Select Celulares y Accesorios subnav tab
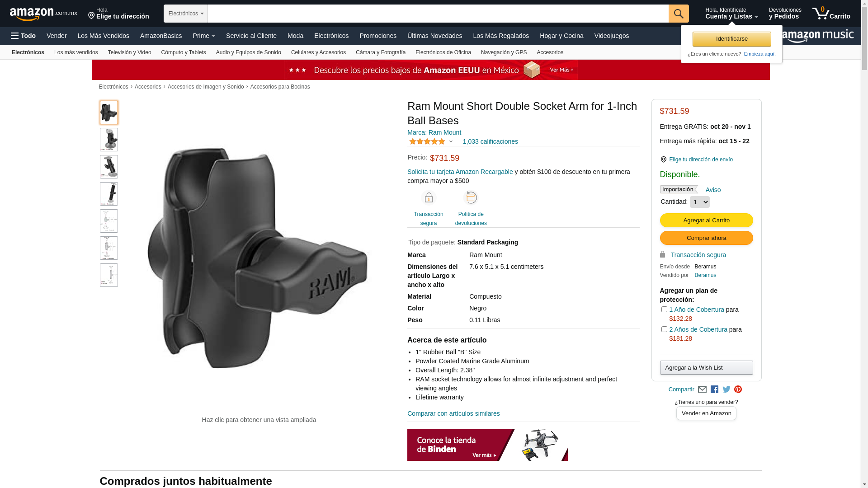This screenshot has width=868, height=488. tap(318, 52)
